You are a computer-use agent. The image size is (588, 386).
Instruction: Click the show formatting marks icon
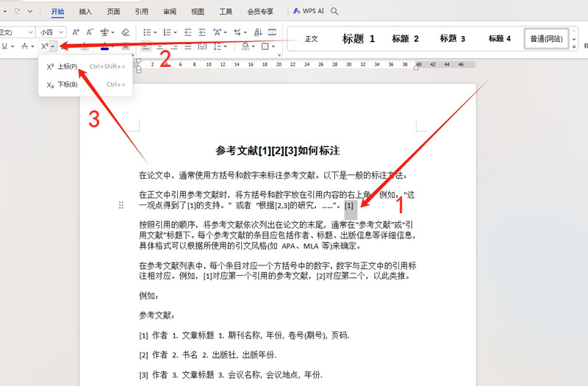click(x=272, y=32)
